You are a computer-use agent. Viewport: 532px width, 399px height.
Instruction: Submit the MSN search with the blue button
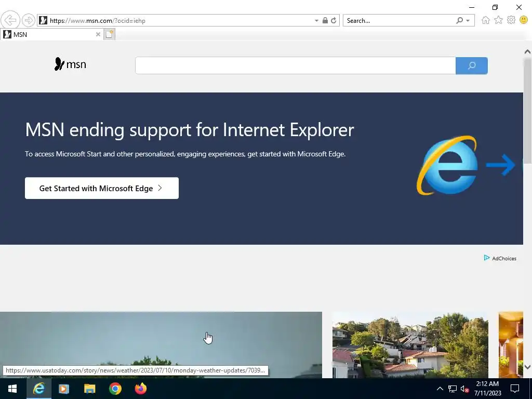472,65
